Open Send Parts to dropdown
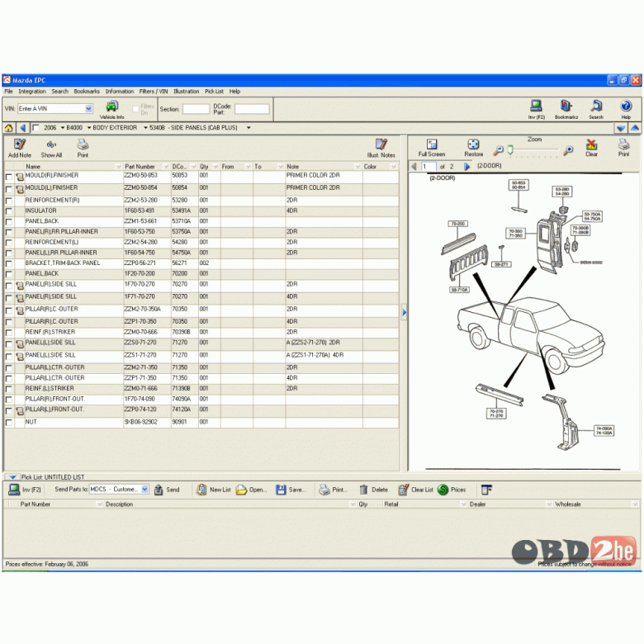Screen dimensions: 644x644 click(x=144, y=489)
